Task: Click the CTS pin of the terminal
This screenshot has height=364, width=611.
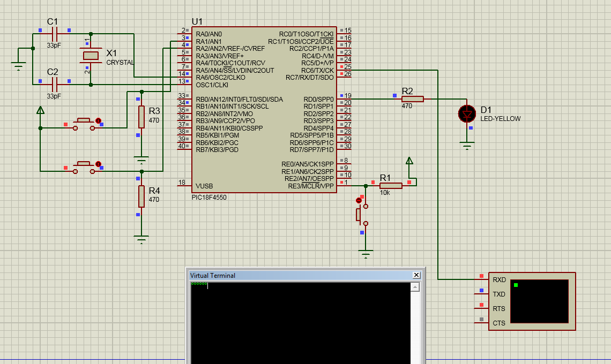Action: pos(481,323)
